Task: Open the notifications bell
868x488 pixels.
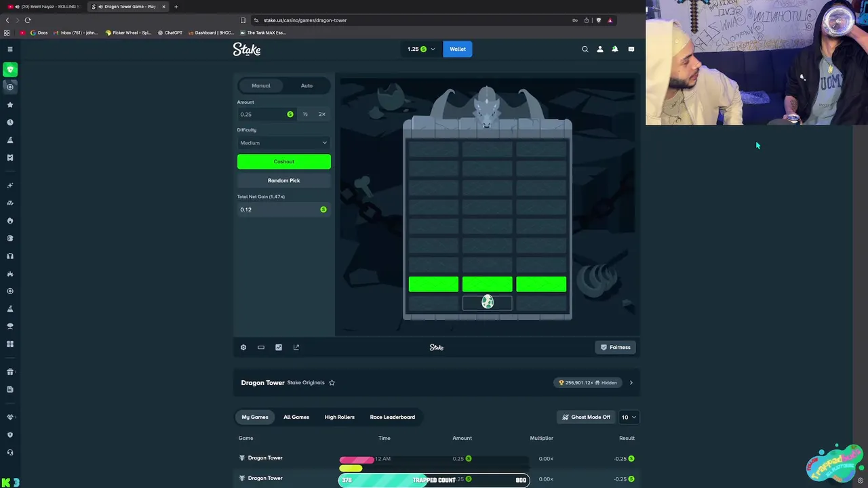Action: tap(615, 49)
